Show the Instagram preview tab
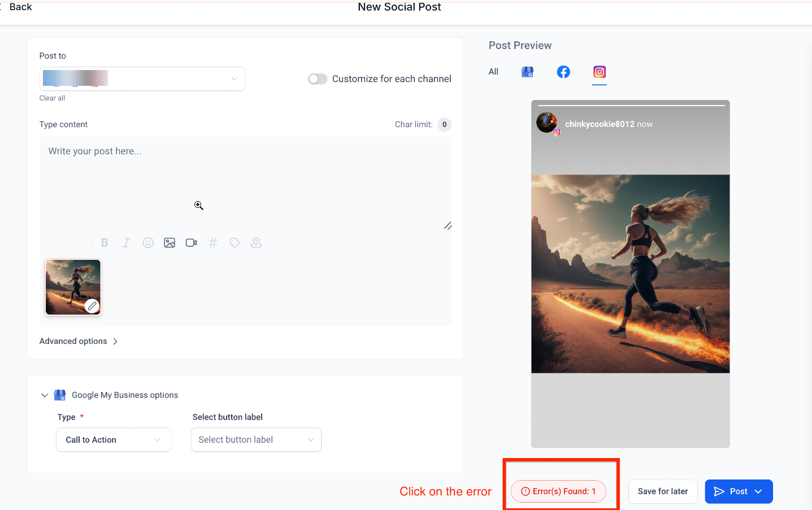 (600, 72)
